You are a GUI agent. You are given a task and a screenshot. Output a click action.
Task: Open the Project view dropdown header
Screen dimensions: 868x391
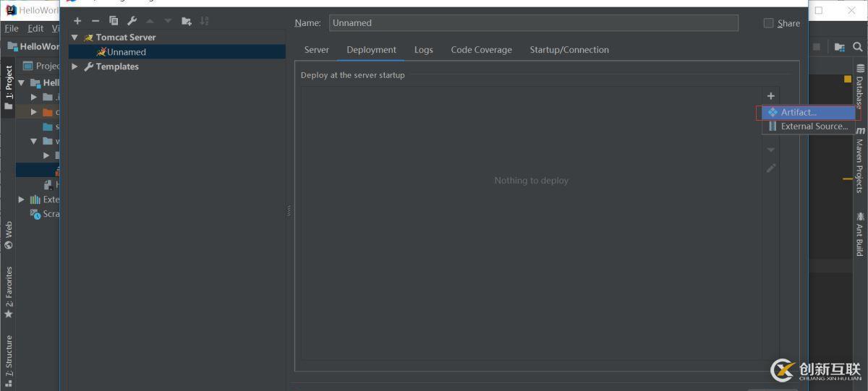click(x=42, y=66)
